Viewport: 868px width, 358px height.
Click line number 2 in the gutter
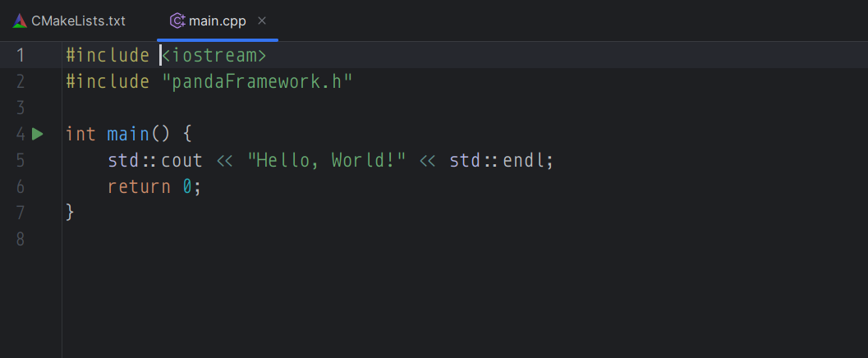point(20,82)
